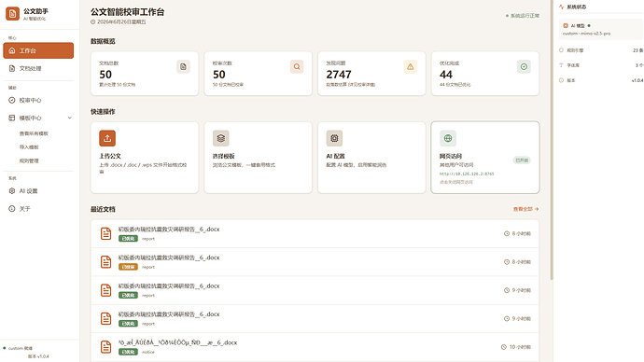Screen dimensions: 644x362
Task: Click the 模板中心 template icon in sidebar
Action: point(12,118)
